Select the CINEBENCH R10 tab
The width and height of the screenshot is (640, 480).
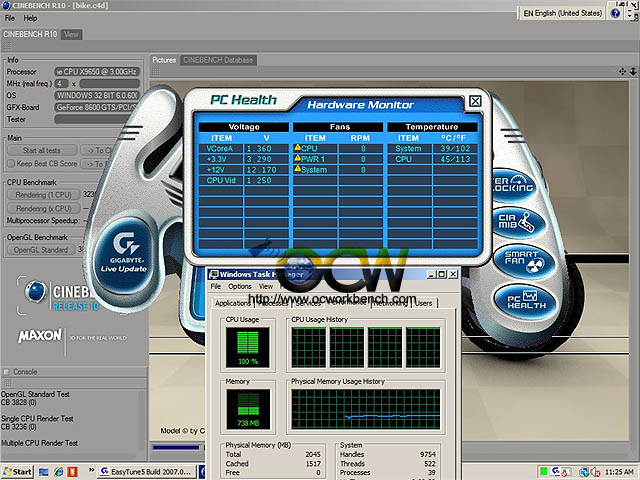pos(30,34)
